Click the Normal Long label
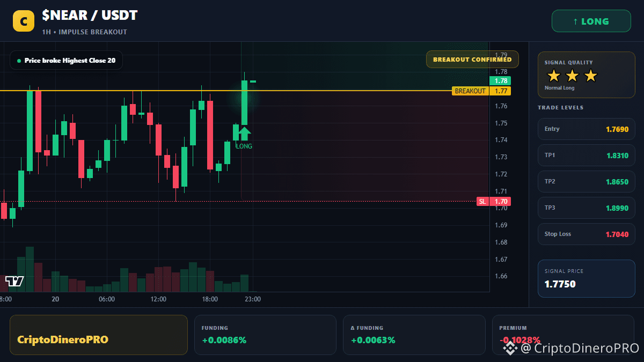 coord(559,88)
